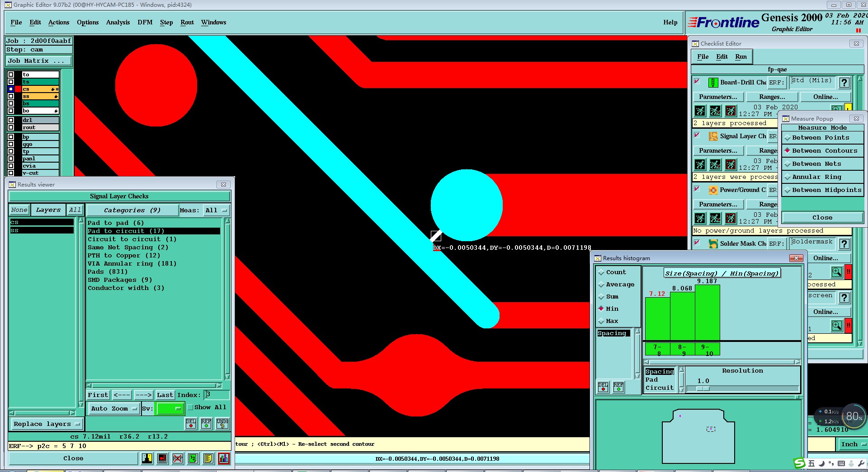Viewport: 868px width, 472px height.
Task: Click second run icon under Board-Drill Checks
Action: click(715, 111)
